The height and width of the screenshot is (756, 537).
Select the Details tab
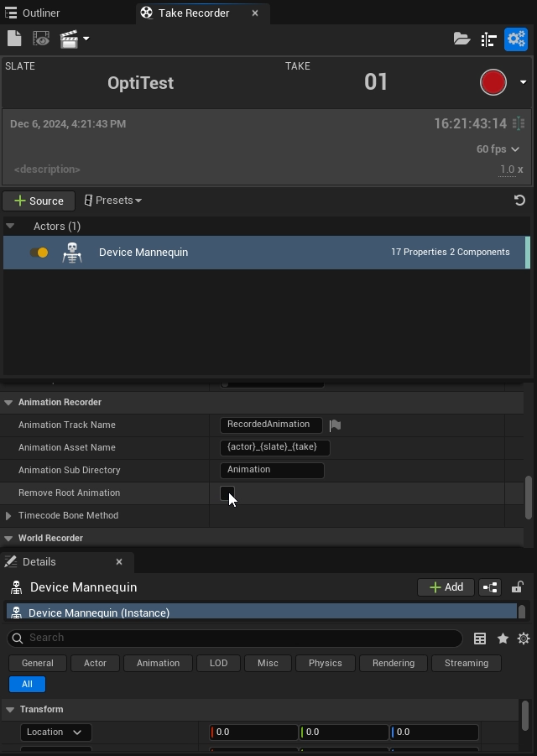(39, 561)
